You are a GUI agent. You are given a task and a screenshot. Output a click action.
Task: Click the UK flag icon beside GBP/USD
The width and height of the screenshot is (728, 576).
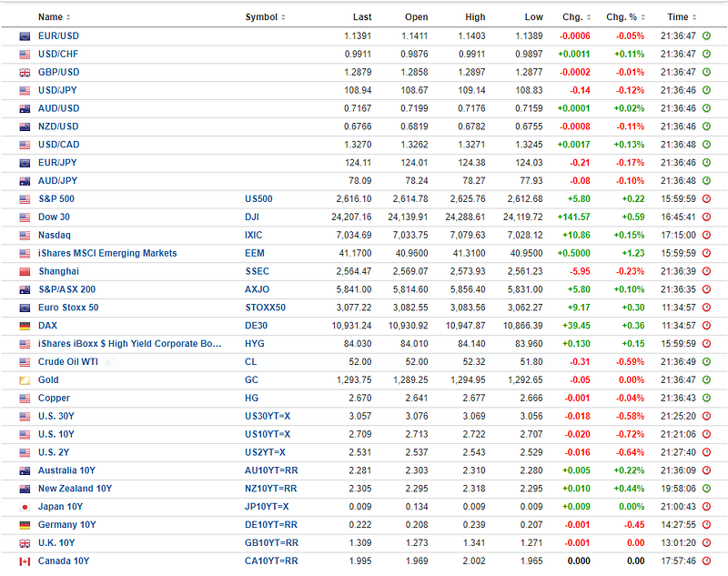[x=25, y=73]
